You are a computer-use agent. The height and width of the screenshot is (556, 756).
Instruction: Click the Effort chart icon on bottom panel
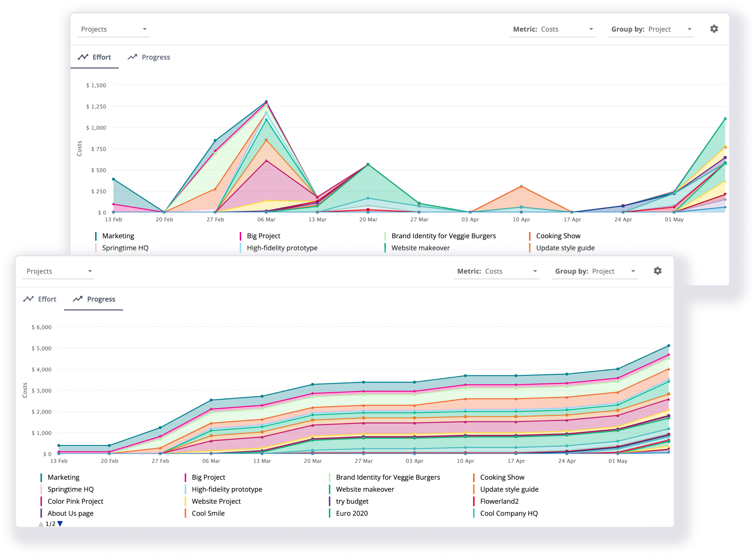[29, 299]
